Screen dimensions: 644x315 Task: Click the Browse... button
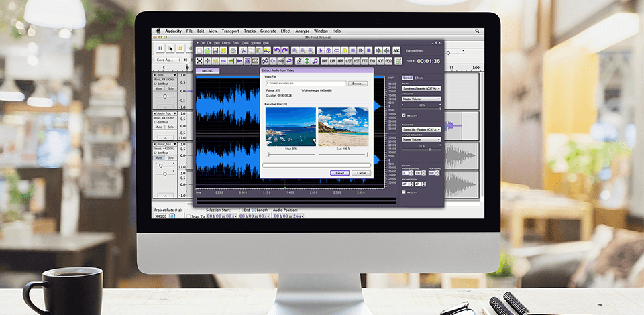(358, 84)
